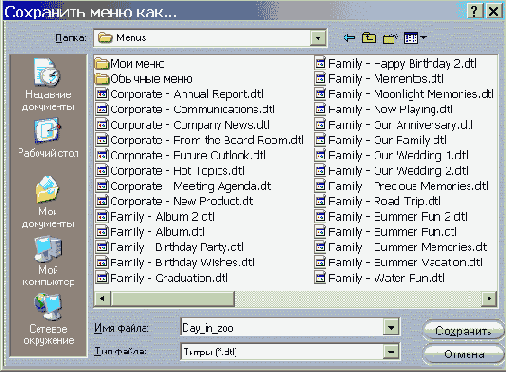
Task: Click icon of Corporate - Company News.dtl
Action: [x=102, y=125]
